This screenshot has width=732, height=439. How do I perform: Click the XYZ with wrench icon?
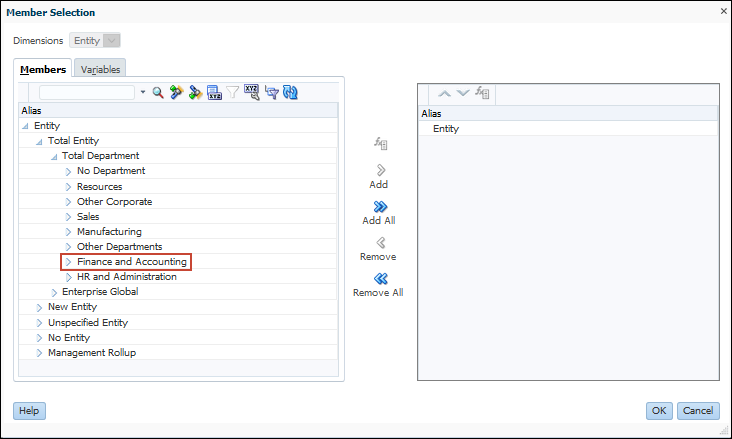tap(252, 92)
